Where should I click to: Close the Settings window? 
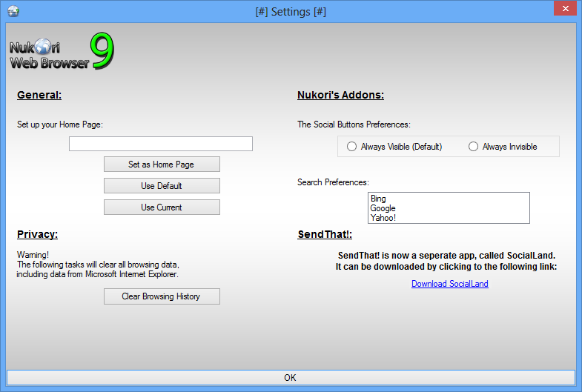(565, 8)
